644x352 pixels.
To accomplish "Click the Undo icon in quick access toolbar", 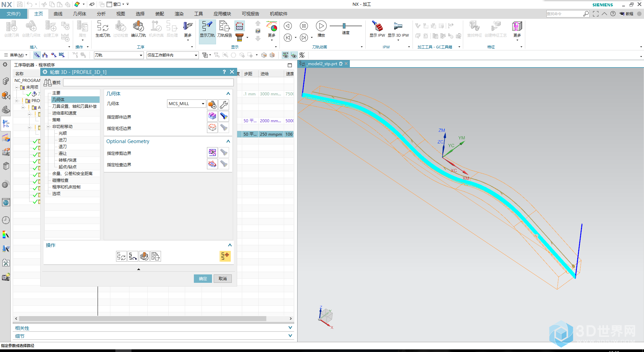I will coord(30,4).
